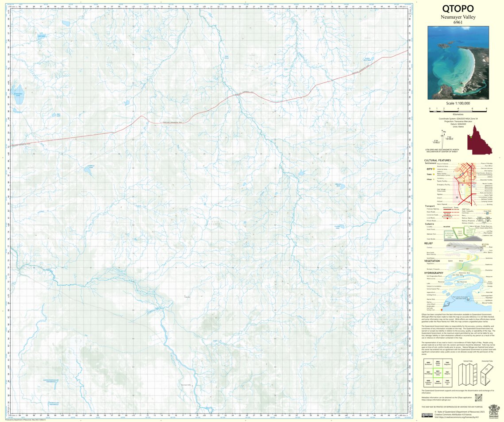Collapse the CULTURAL FEATURES legend section
The image size is (504, 422).
point(437,160)
